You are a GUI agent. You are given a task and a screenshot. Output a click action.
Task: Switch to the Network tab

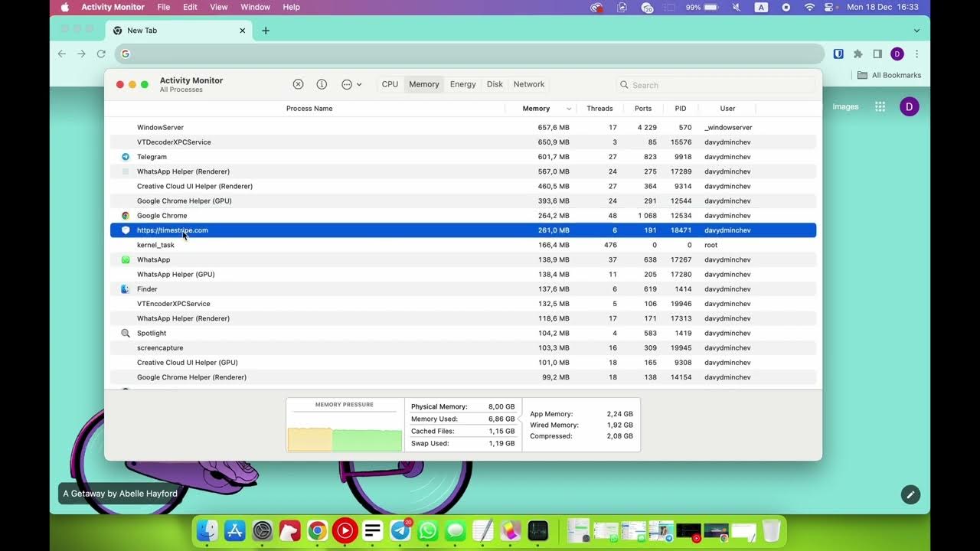(x=529, y=84)
